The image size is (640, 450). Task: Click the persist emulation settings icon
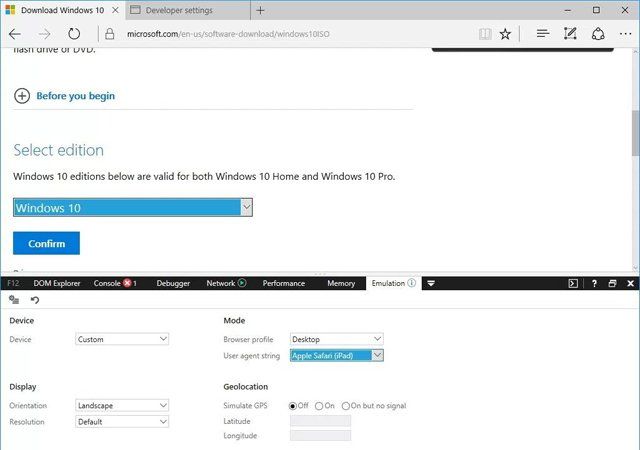tap(14, 300)
